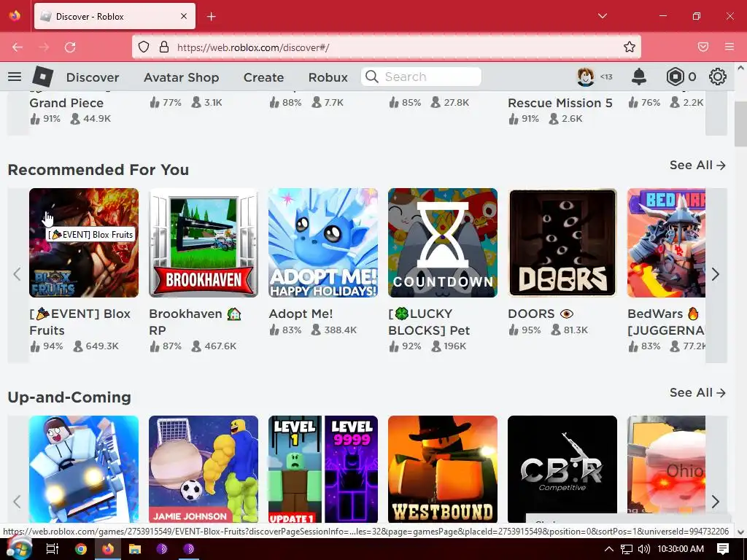The image size is (747, 560).
Task: Click the Roblox logo icon
Action: (x=42, y=77)
